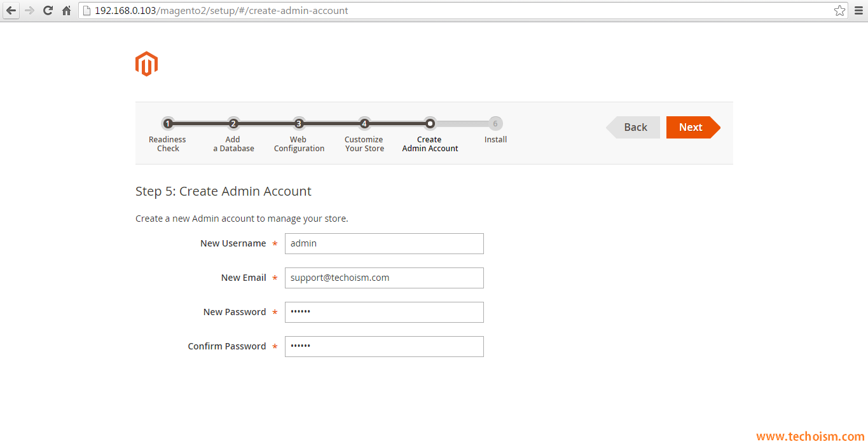The width and height of the screenshot is (868, 446).
Task: Bookmark this page with the star icon
Action: (x=839, y=11)
